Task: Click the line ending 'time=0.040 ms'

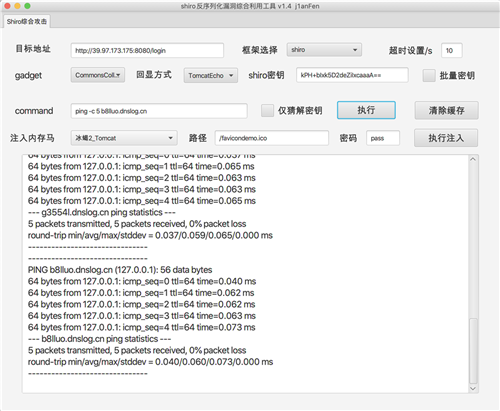Action: [142, 281]
